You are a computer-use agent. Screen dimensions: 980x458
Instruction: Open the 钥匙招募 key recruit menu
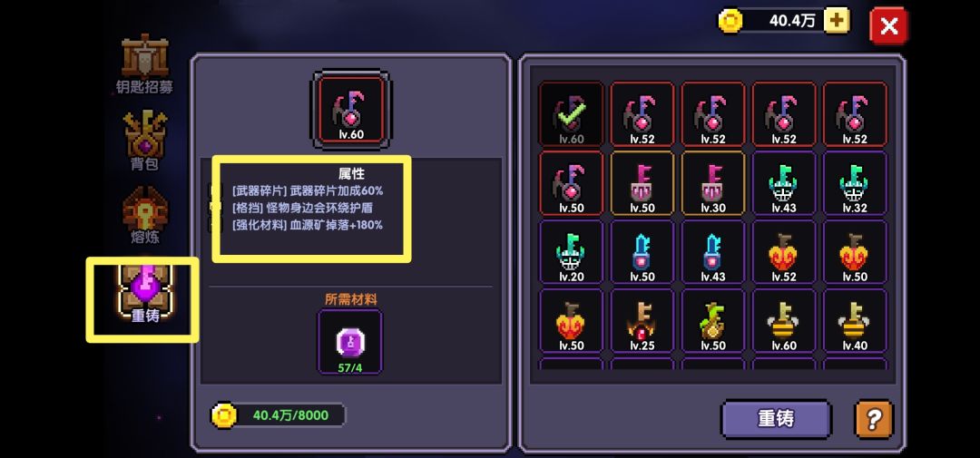[x=144, y=64]
